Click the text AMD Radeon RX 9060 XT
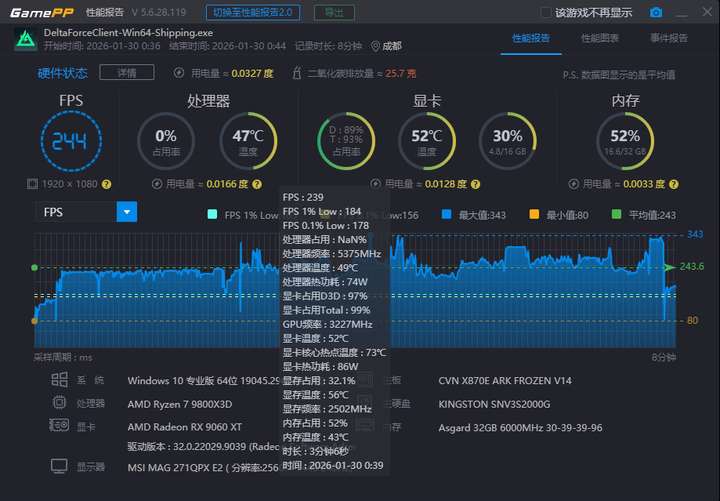Viewport: 720px width, 501px height. pyautogui.click(x=185, y=427)
